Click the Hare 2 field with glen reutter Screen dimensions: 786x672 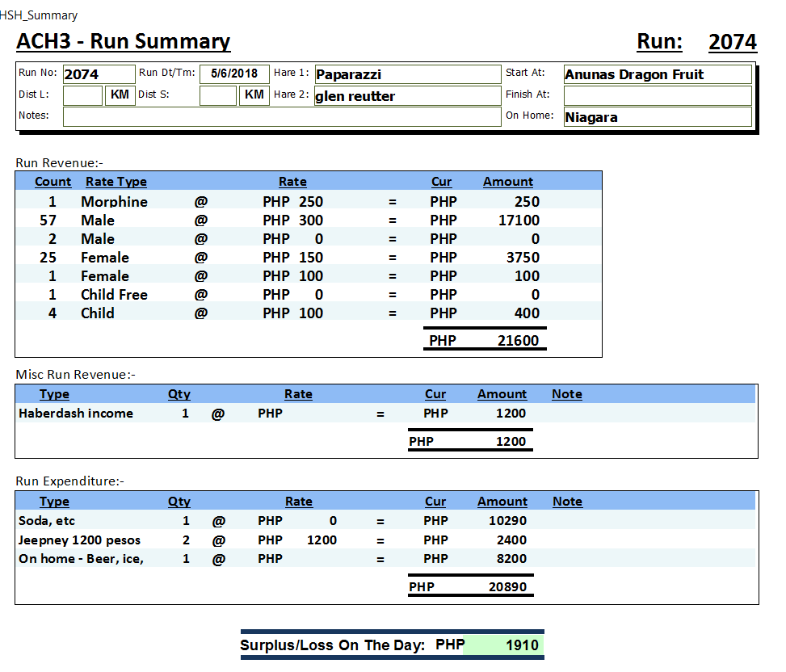pyautogui.click(x=407, y=96)
